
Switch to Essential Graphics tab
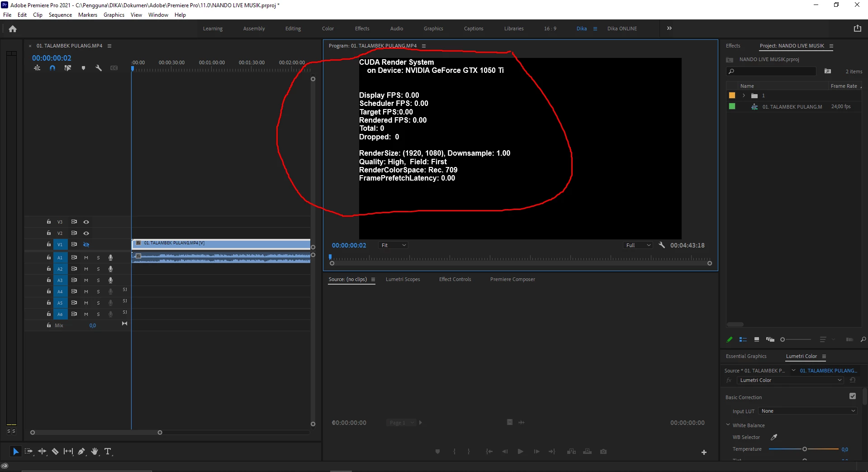[746, 356]
